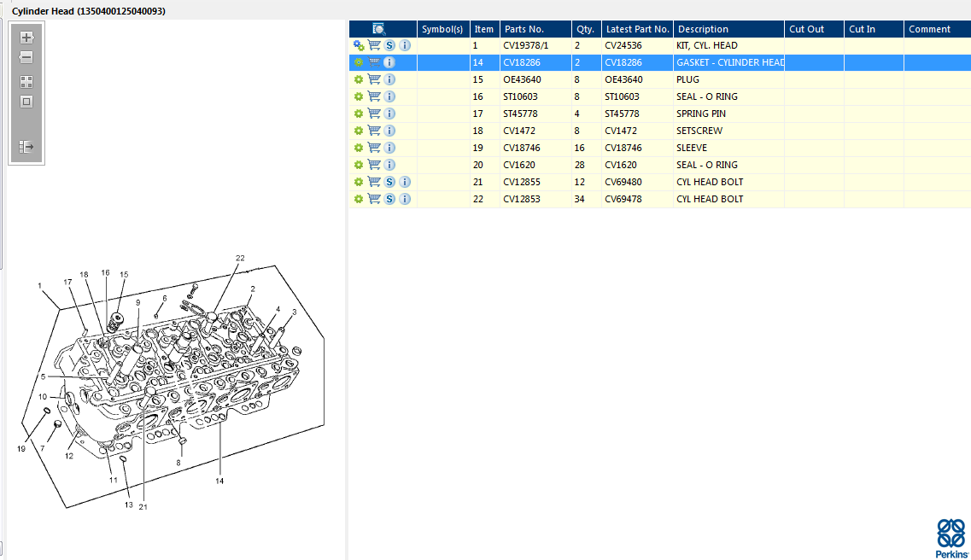Click Cut Out column header
Image resolution: width=971 pixels, height=560 pixels.
(815, 29)
